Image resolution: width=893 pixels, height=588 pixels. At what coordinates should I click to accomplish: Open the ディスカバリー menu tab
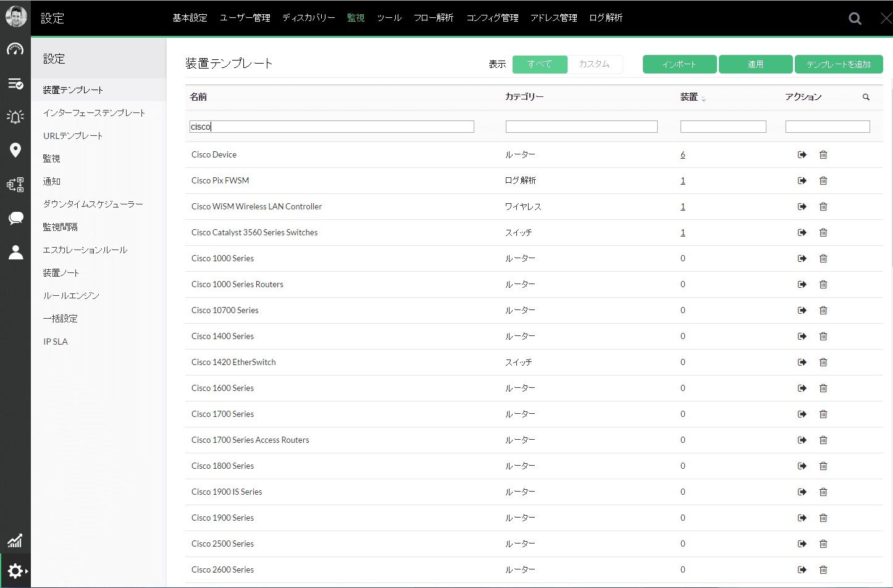coord(308,18)
